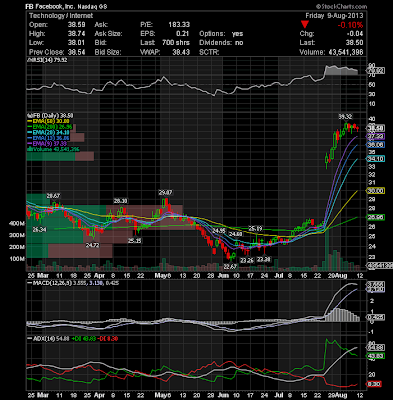Viewport: 393px width, 400px height.
Task: Click the red -DI legend value
Action: tap(109, 338)
